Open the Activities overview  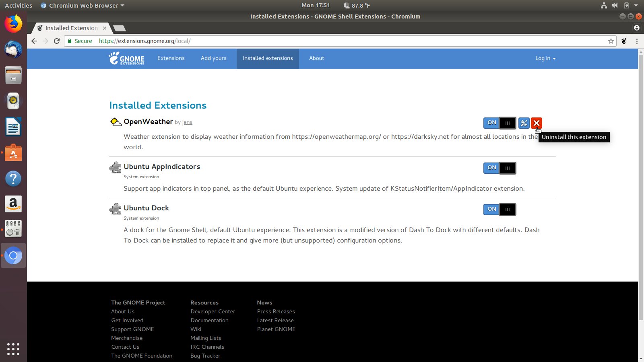pos(19,6)
